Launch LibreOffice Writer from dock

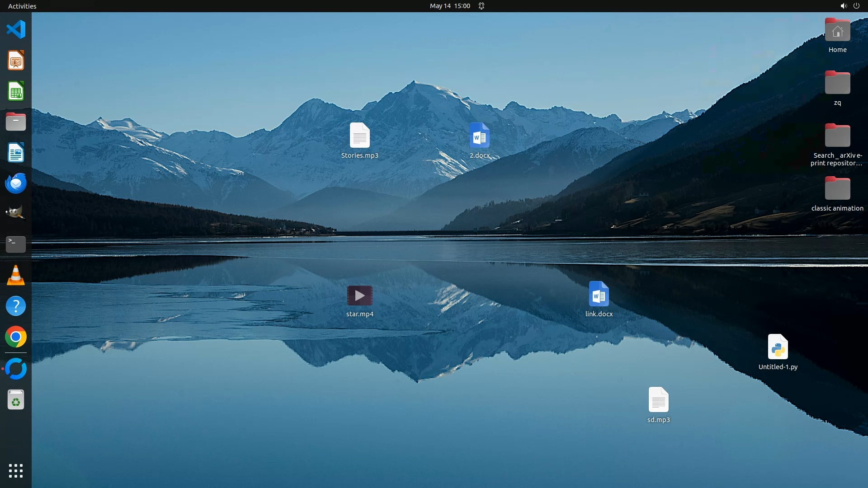16,153
